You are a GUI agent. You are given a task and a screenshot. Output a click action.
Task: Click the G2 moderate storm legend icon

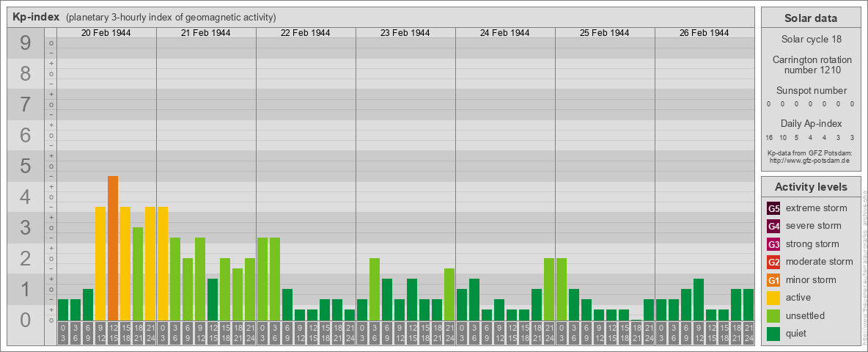[x=773, y=262]
